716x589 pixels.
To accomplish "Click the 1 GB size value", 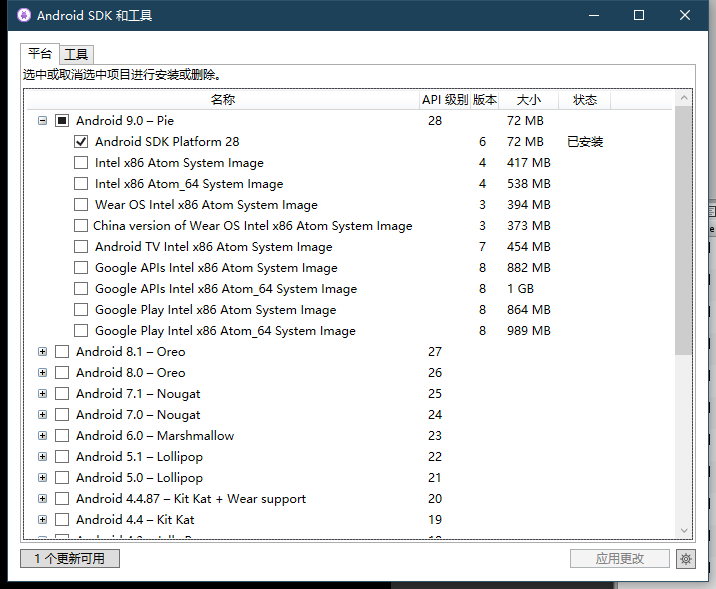I will click(x=520, y=289).
